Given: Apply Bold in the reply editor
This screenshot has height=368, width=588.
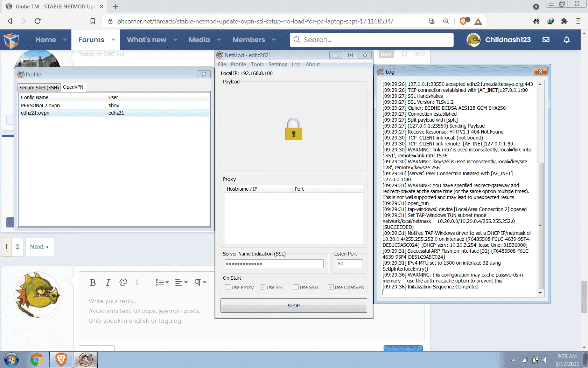Looking at the screenshot, I should click(x=92, y=282).
